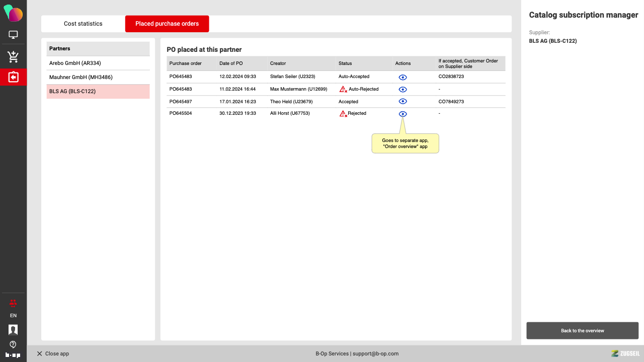The image size is (644, 362).
Task: Open the help question mark icon
Action: point(13,344)
